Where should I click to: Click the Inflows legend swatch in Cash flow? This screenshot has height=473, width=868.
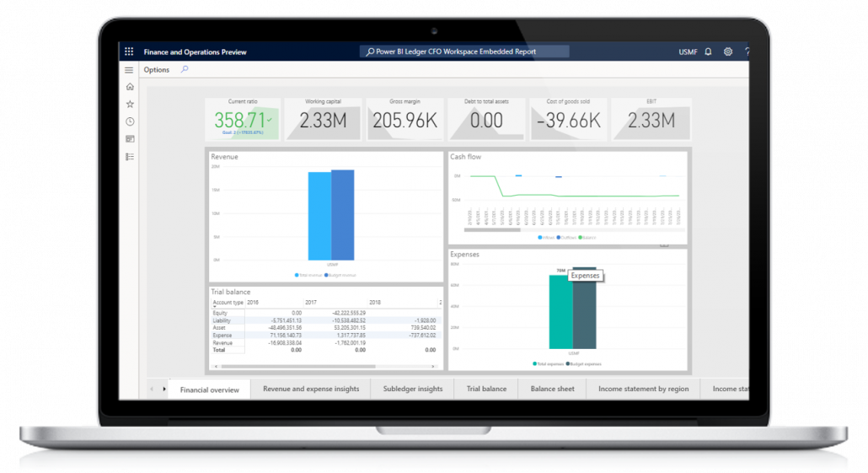539,238
